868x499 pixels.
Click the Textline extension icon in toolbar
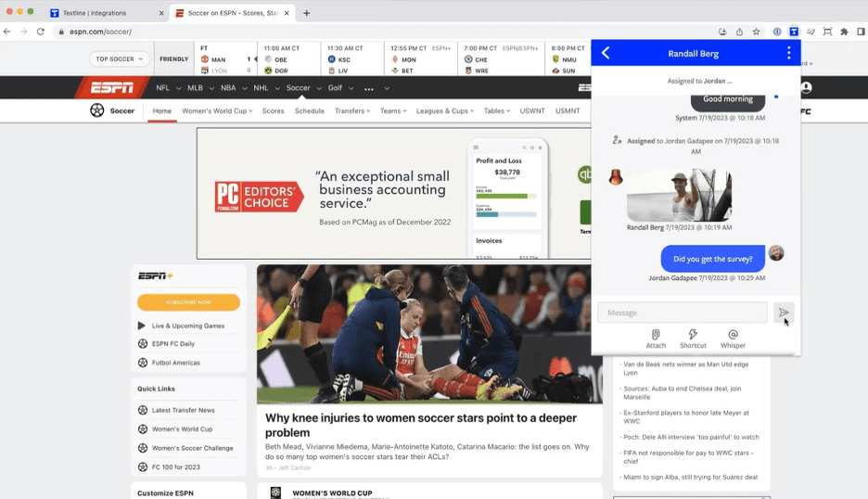click(x=794, y=32)
